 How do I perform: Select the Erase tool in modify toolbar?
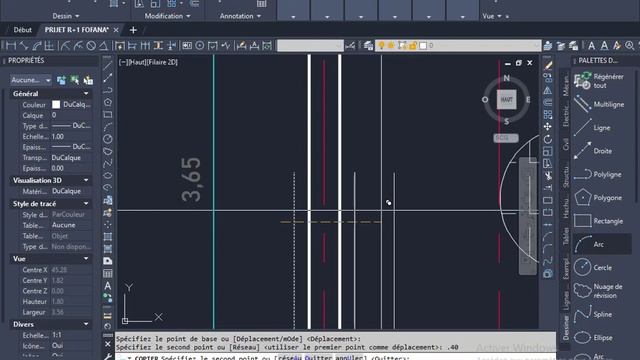pos(548,65)
